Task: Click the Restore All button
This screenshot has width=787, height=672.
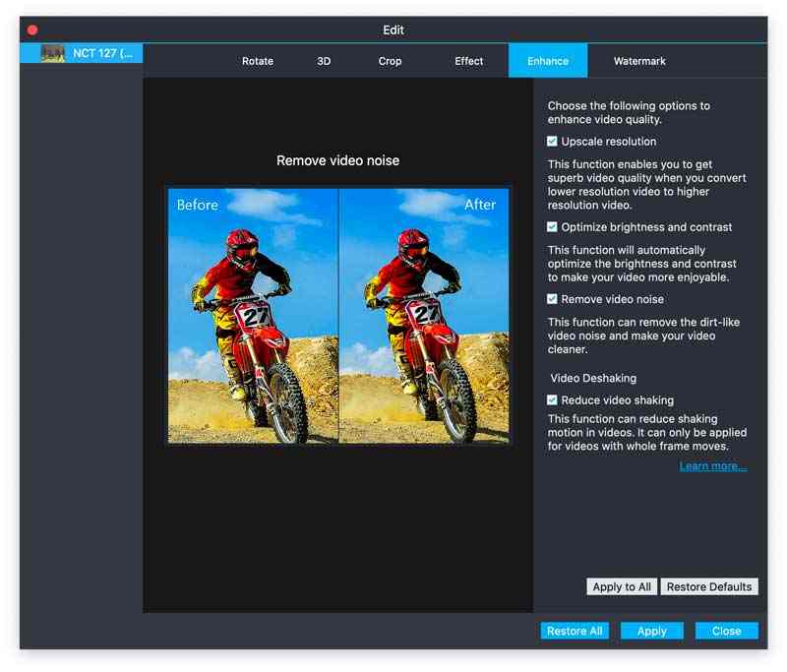Action: [575, 631]
